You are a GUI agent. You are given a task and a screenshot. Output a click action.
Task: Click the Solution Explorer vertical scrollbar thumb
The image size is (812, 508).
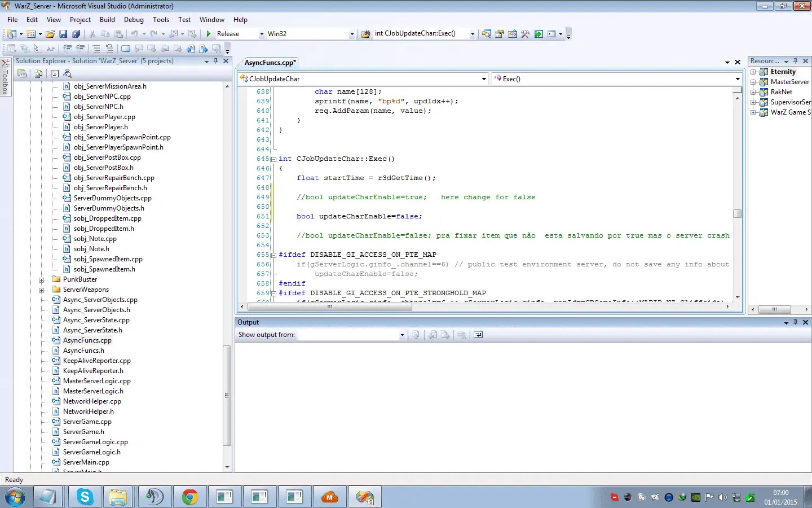click(227, 395)
